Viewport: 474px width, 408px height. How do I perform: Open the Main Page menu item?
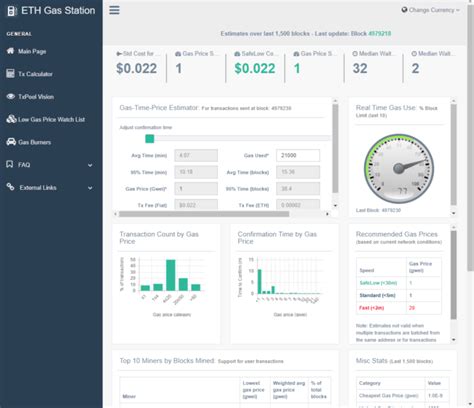pyautogui.click(x=32, y=51)
